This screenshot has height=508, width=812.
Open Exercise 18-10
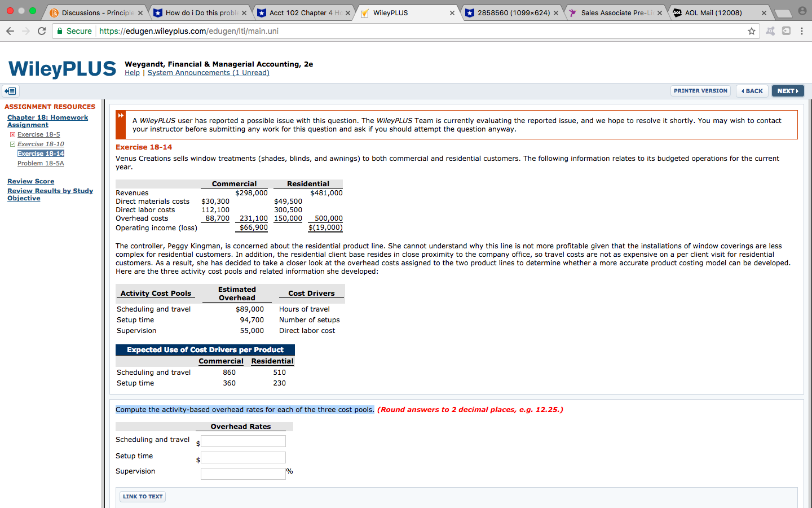(x=41, y=144)
